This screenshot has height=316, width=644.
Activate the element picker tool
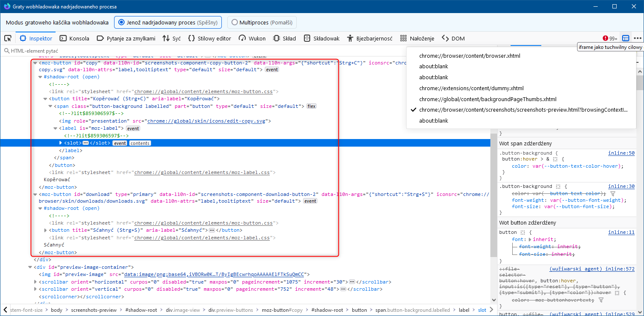tap(8, 38)
